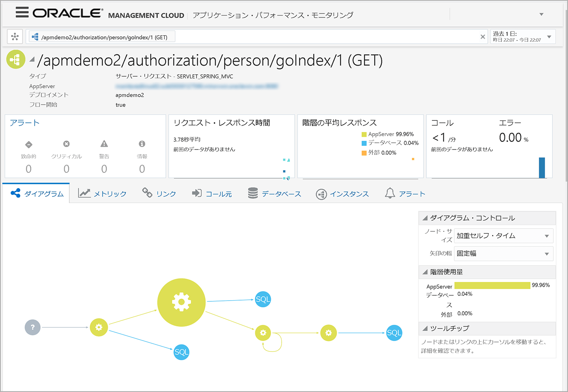The height and width of the screenshot is (392, 568).
Task: Click the SQL node linked to large gear
Action: pos(263,299)
